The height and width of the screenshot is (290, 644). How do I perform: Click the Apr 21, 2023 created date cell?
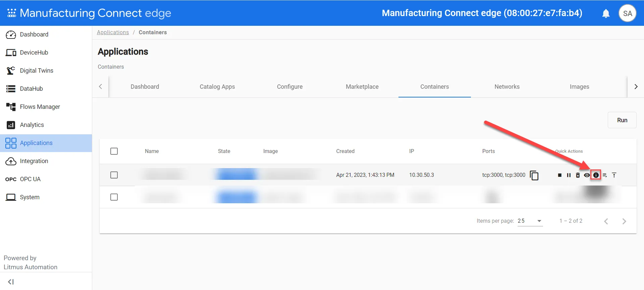coord(365,175)
